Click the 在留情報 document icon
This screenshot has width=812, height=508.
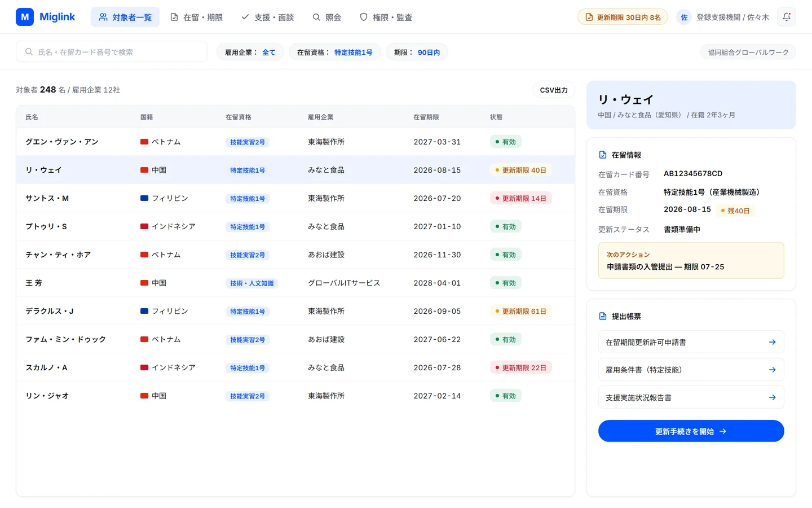coord(603,155)
